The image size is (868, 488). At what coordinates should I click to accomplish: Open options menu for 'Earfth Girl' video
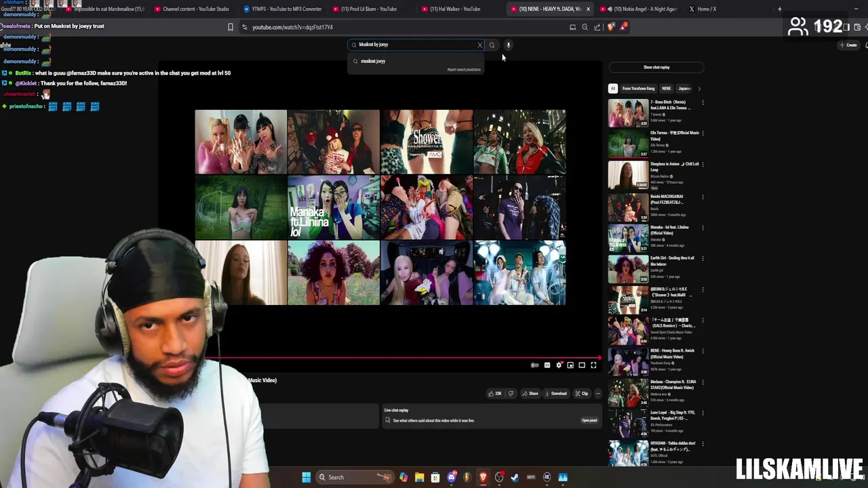(x=703, y=259)
